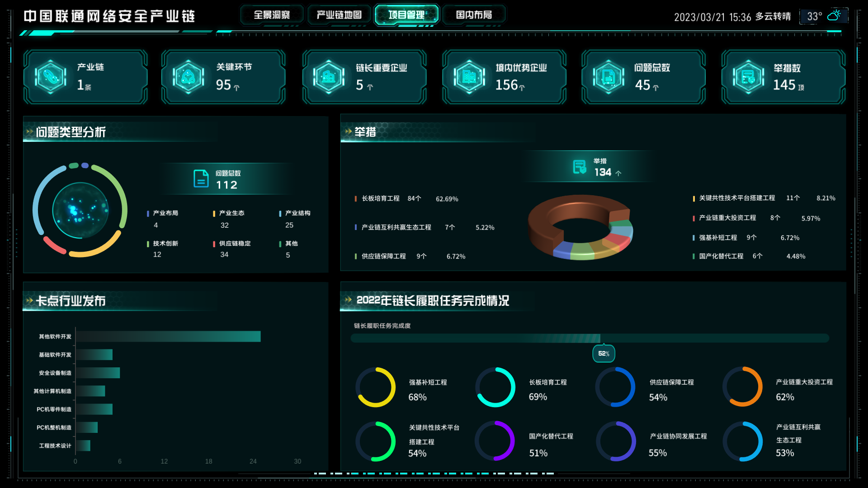The height and width of the screenshot is (488, 868).
Task: Click the 产业链协同发展工程 55% ring
Action: 616,441
